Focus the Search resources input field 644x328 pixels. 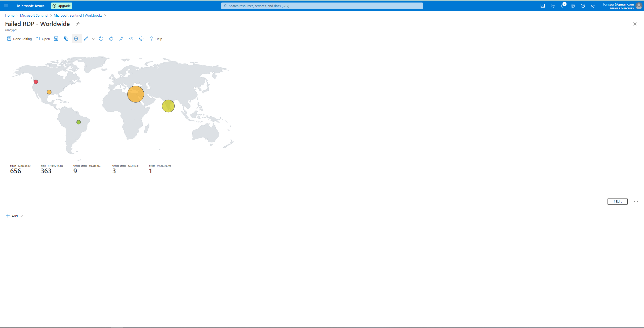(322, 6)
